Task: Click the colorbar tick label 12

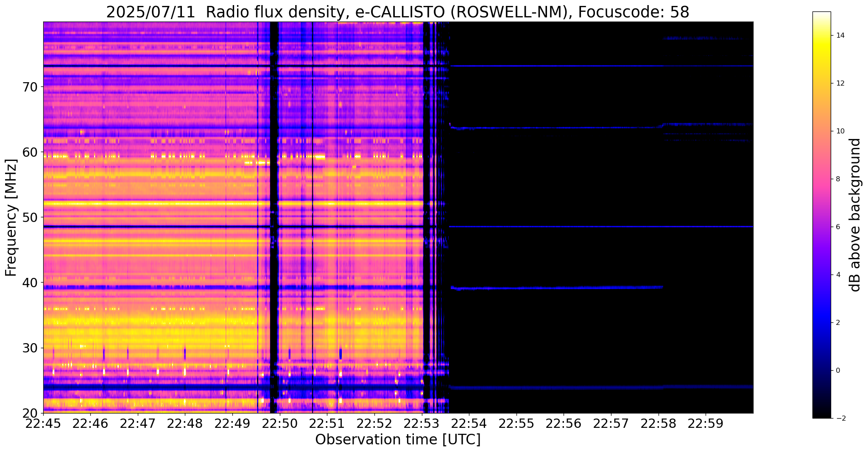Action: (x=840, y=83)
